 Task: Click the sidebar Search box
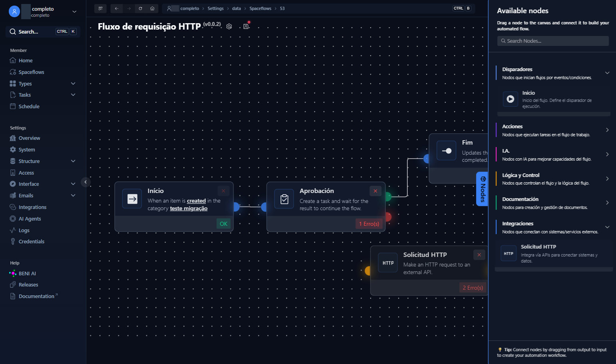pos(43,32)
